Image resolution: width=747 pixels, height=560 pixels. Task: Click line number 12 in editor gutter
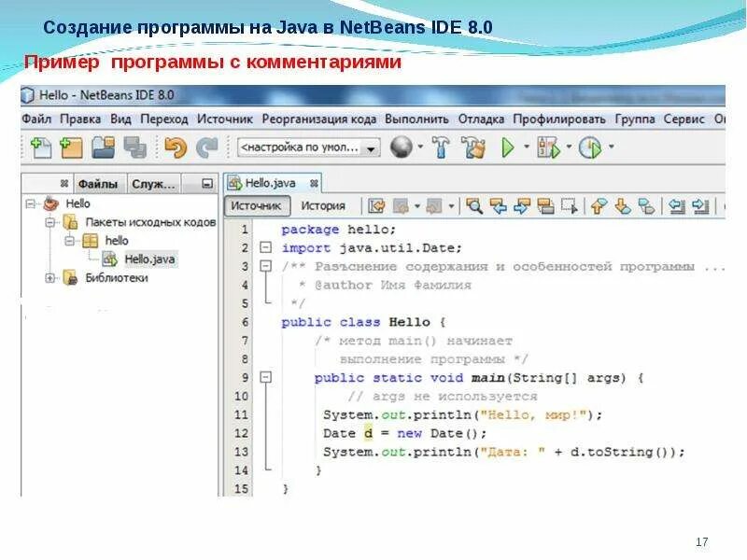241,433
